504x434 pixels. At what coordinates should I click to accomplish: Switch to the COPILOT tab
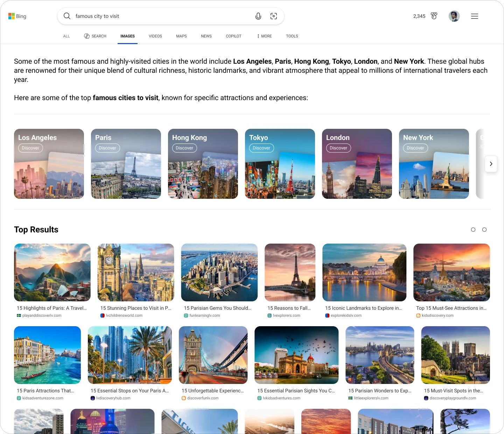click(233, 36)
